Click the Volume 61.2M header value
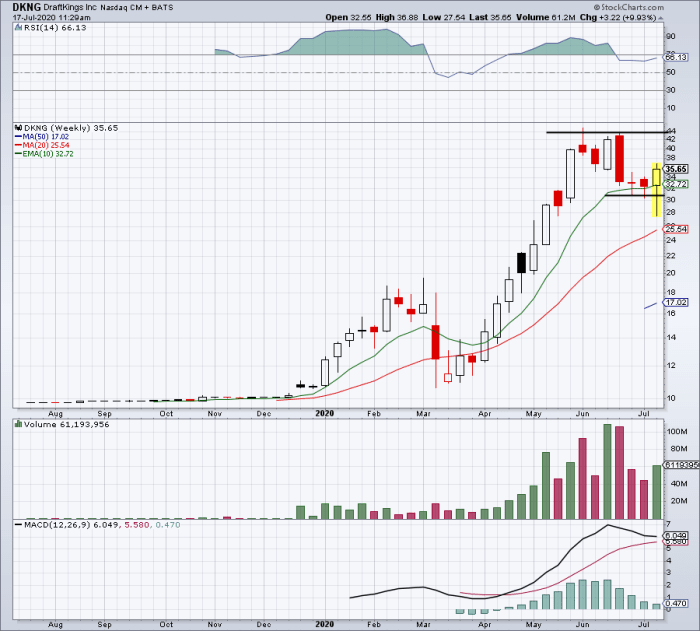 (x=545, y=17)
